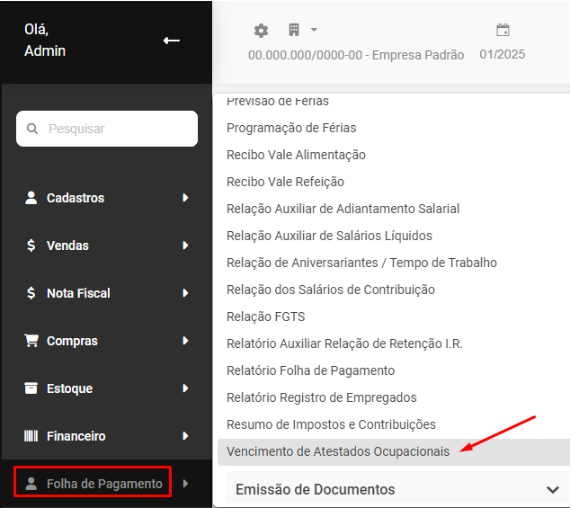Click the Financeiro barcode icon
This screenshot has height=508, width=572.
point(31,436)
